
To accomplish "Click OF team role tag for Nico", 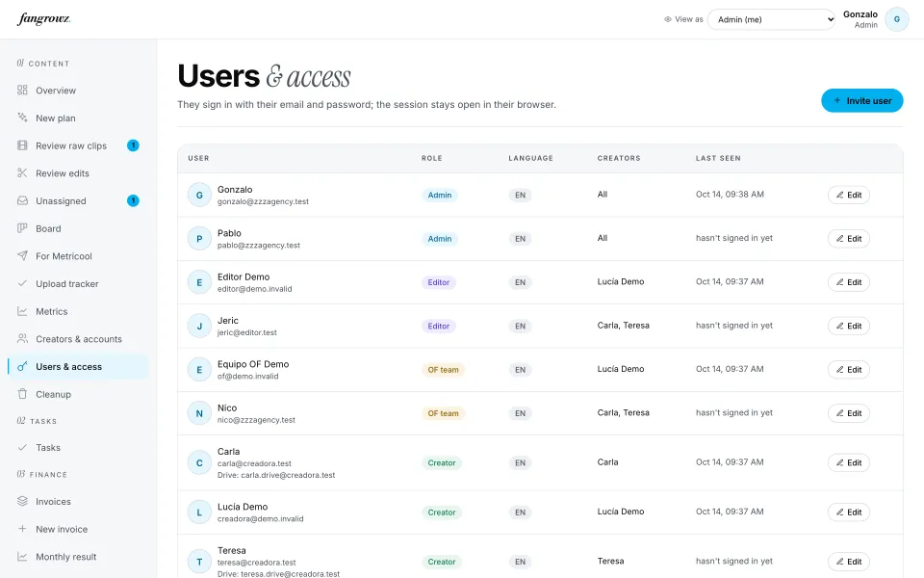I will click(443, 413).
